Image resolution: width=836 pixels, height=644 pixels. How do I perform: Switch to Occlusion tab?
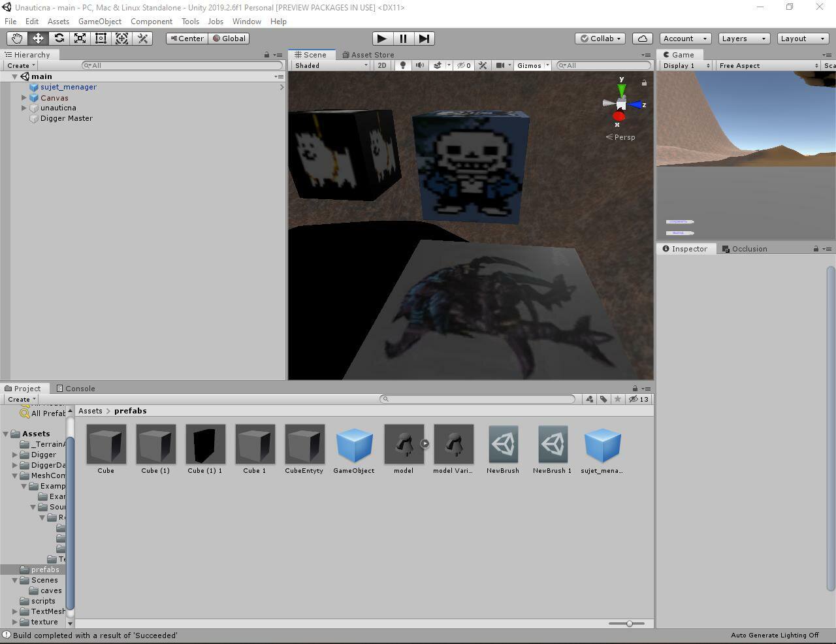coord(745,249)
